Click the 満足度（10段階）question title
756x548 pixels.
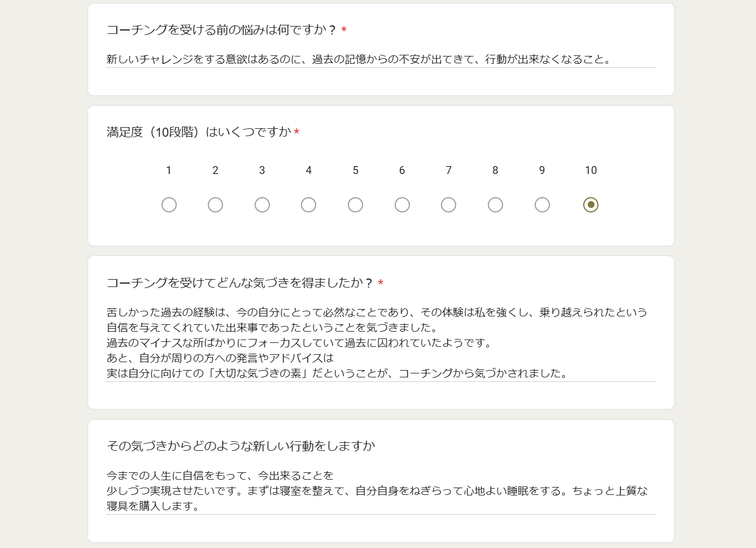point(199,132)
